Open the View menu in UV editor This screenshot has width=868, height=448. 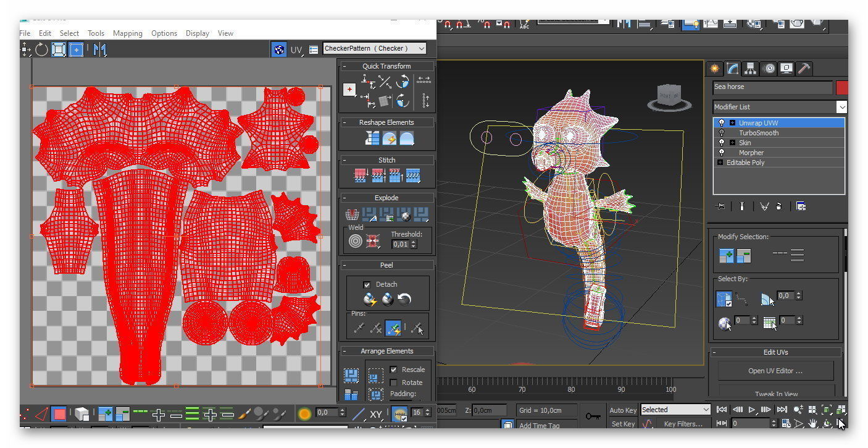[225, 33]
